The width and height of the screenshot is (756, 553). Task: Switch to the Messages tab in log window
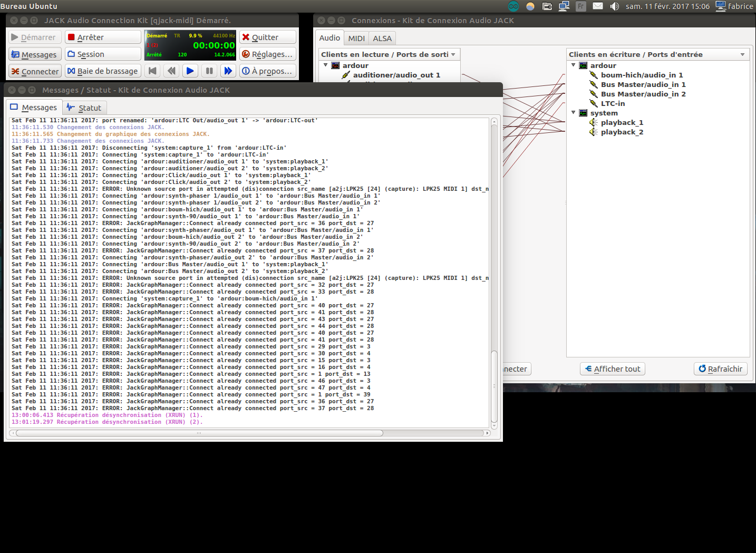pyautogui.click(x=33, y=108)
